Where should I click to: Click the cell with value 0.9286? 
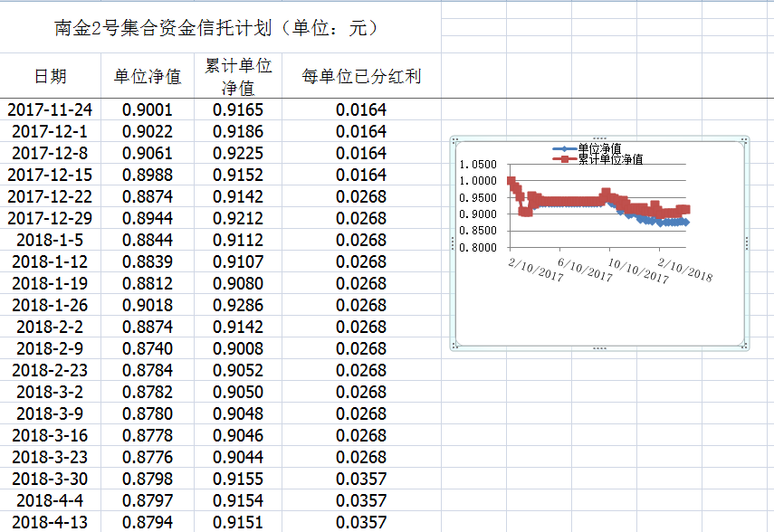[x=238, y=305]
